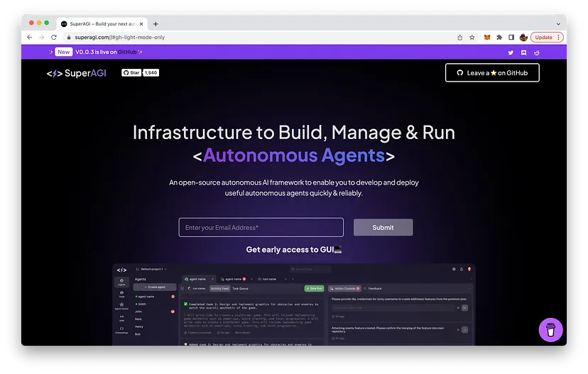Reload the SuperAGI page
The image size is (588, 374).
pos(54,37)
